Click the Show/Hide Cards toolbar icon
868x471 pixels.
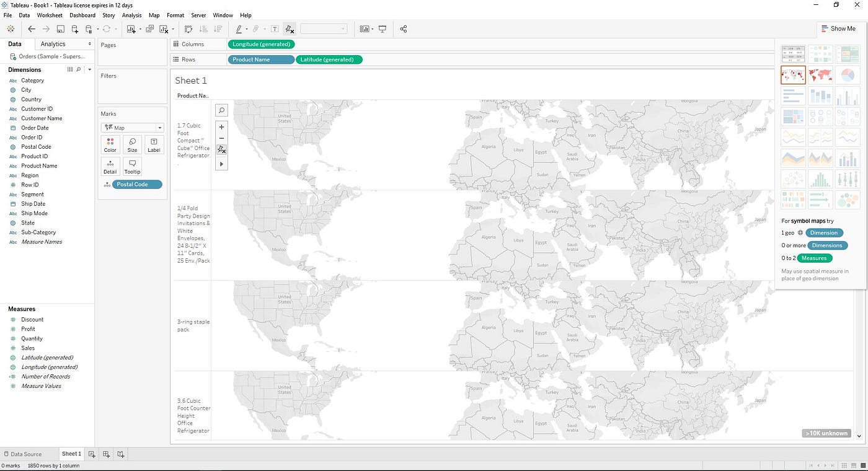[364, 29]
